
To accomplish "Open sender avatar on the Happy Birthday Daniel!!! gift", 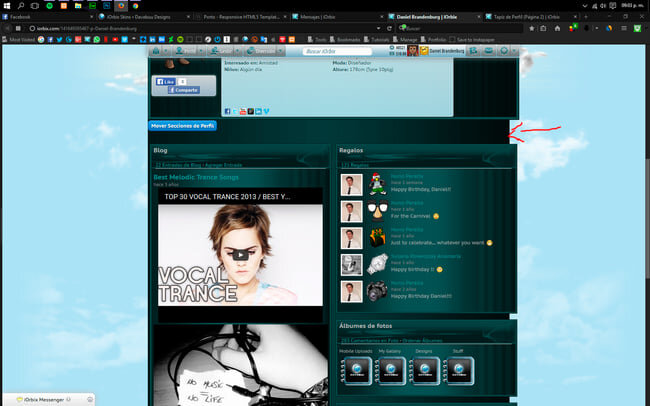I will [352, 292].
